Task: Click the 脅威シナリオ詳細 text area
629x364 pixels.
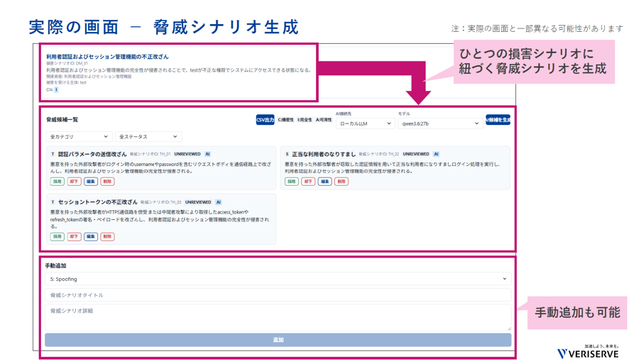Action: click(x=278, y=317)
